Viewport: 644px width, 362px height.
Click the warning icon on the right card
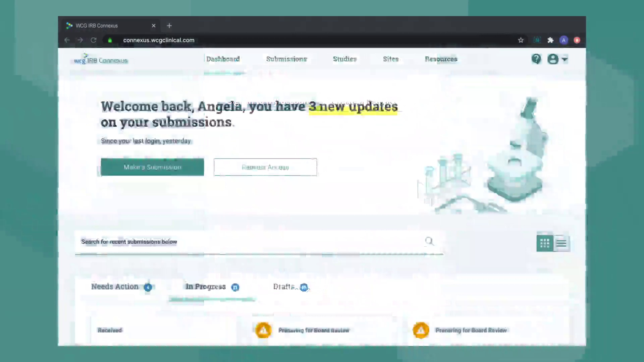click(421, 330)
